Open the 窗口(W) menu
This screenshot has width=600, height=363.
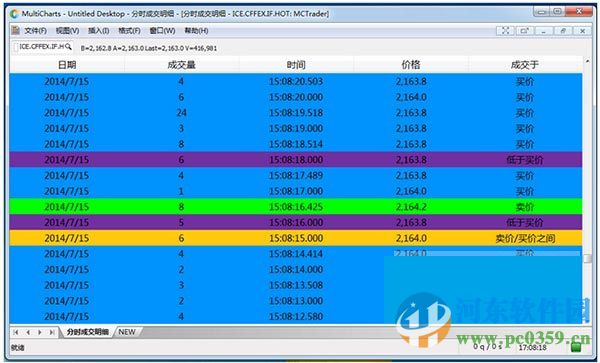coord(162,31)
